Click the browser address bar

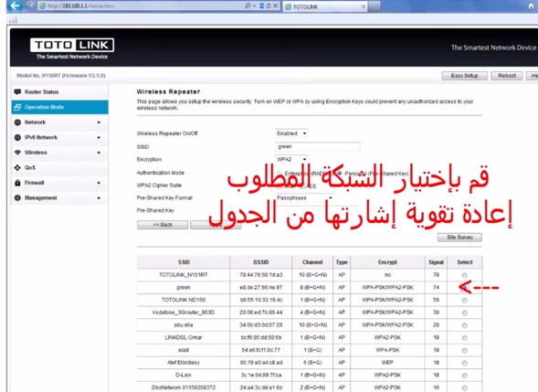[141, 5]
